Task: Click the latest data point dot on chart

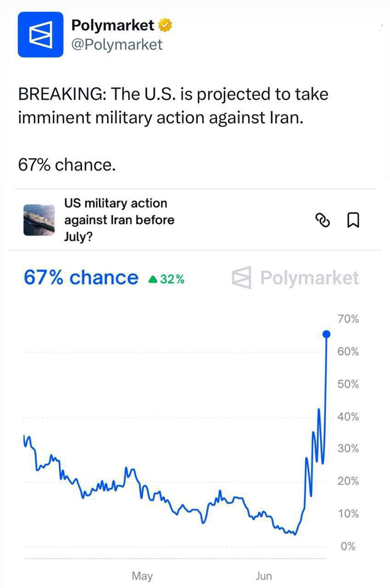Action: (326, 334)
